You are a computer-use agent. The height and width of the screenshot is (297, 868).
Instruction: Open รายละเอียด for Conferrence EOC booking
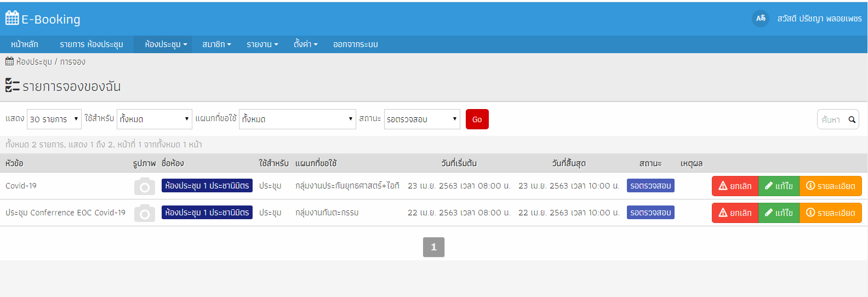pyautogui.click(x=830, y=213)
